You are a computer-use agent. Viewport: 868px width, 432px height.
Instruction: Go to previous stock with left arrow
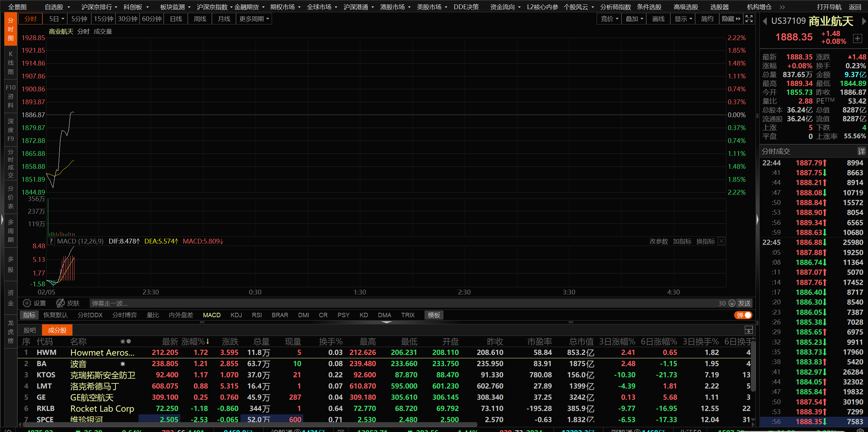765,21
